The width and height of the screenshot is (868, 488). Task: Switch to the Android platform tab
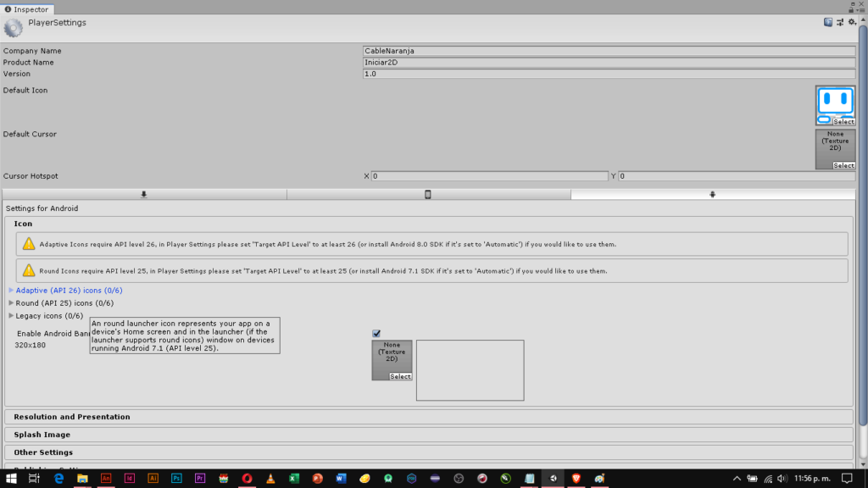pos(712,195)
